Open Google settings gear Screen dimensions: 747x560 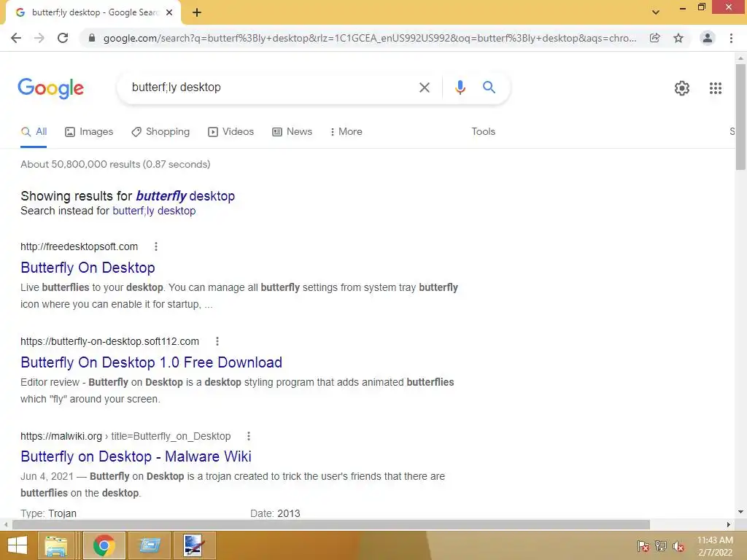click(682, 88)
